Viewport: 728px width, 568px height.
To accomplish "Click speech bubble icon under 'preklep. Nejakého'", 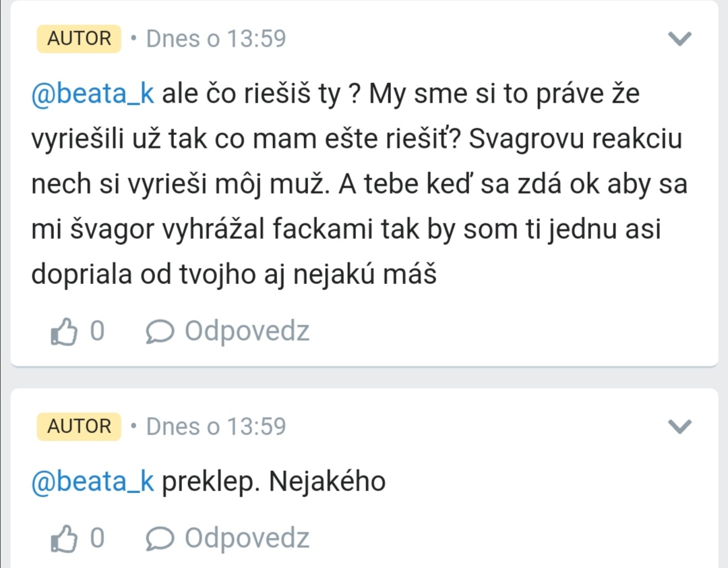I will (160, 538).
